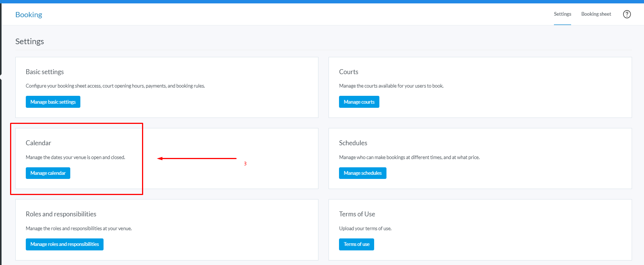Open the Booking sheet tab
The height and width of the screenshot is (265, 644).
596,14
